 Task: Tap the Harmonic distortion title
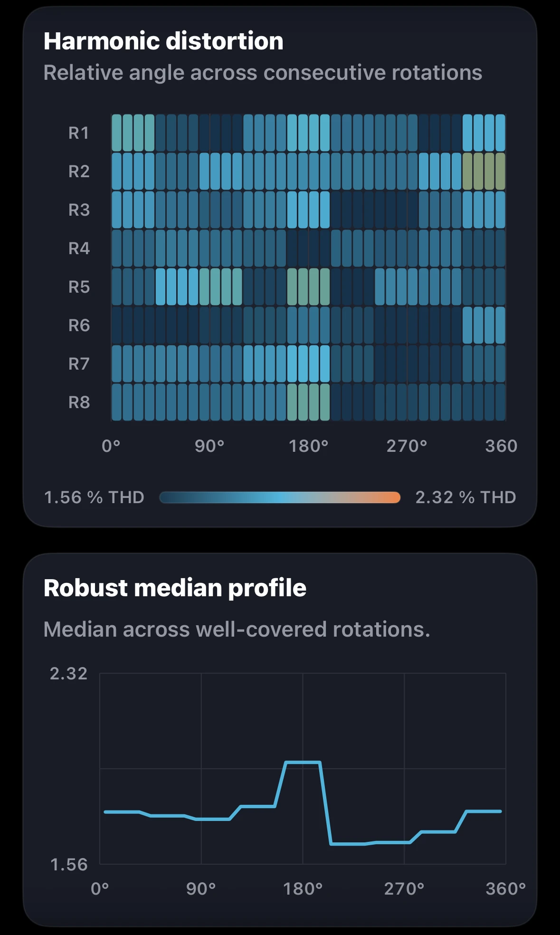click(x=163, y=41)
